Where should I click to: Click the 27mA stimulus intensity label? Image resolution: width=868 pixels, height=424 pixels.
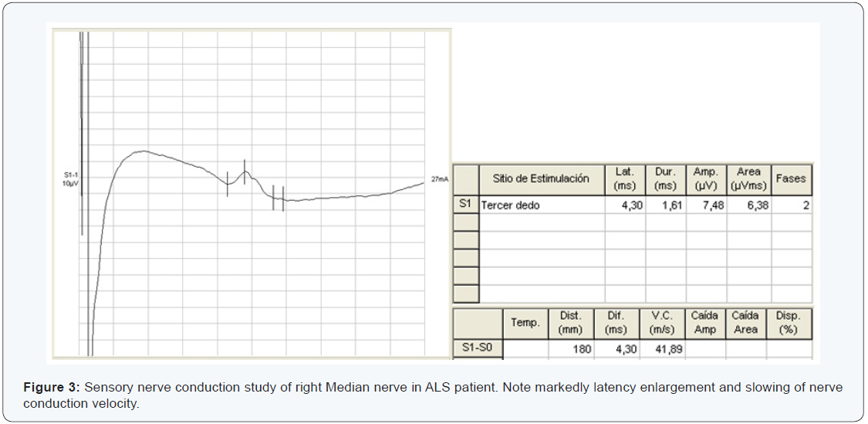pos(440,178)
